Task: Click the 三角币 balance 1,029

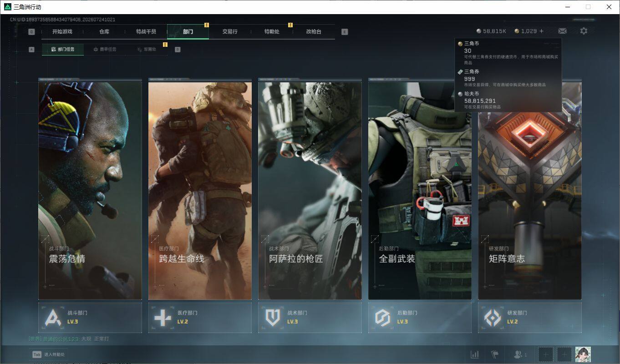Action: [526, 31]
